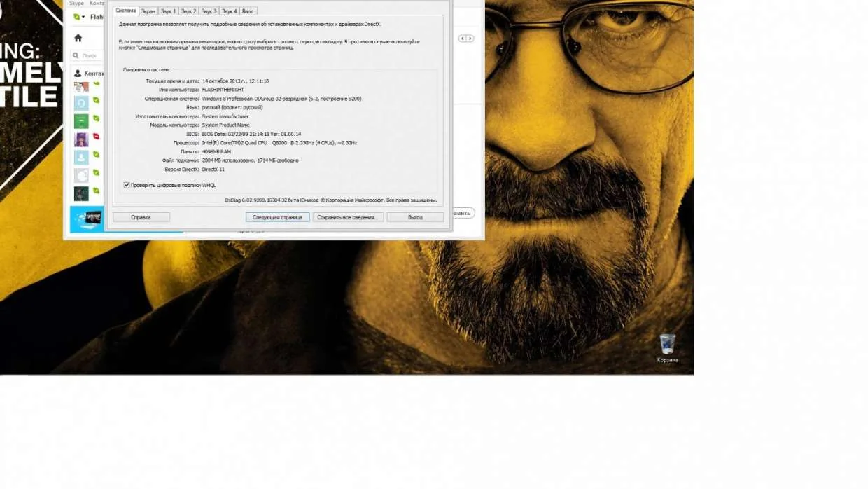Viewport: 868px width, 489px height.
Task: Click the Skype home icon
Action: coord(78,38)
